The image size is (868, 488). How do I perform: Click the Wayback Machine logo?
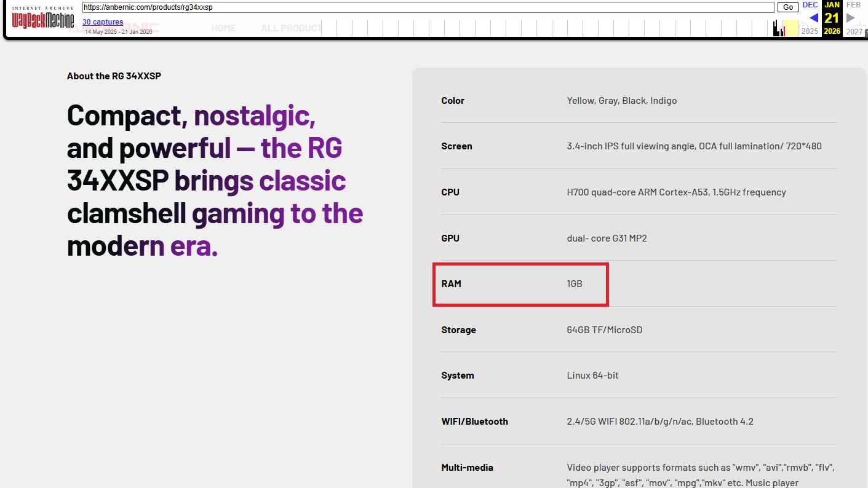[x=43, y=20]
